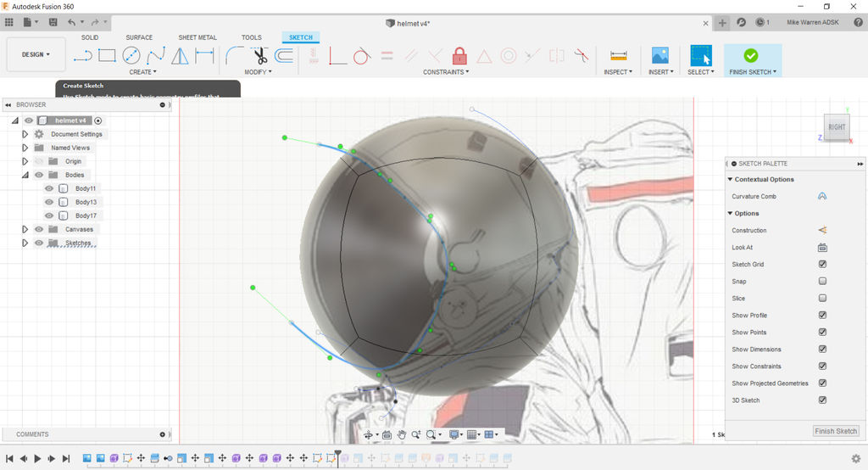Click the Finish Sketch palette button
This screenshot has height=470, width=868.
(835, 431)
